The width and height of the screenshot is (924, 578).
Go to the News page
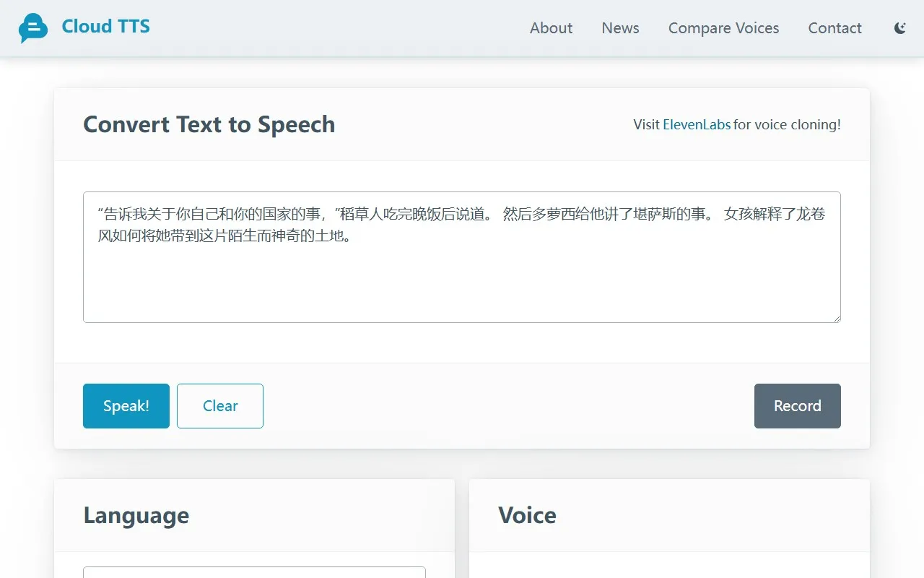[620, 28]
